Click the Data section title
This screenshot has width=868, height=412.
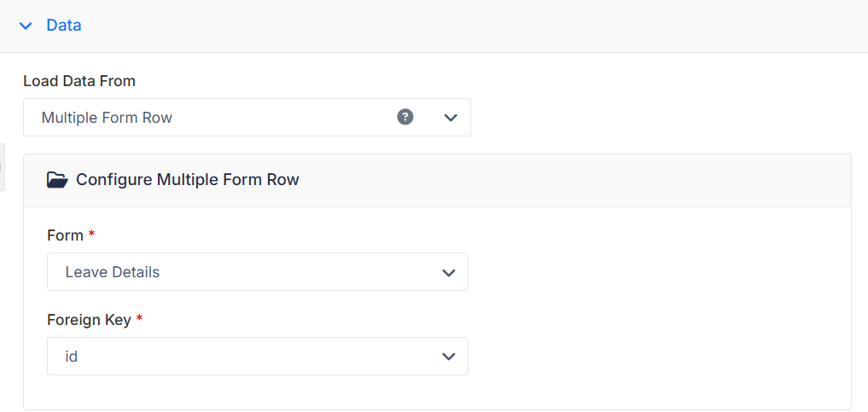(64, 26)
